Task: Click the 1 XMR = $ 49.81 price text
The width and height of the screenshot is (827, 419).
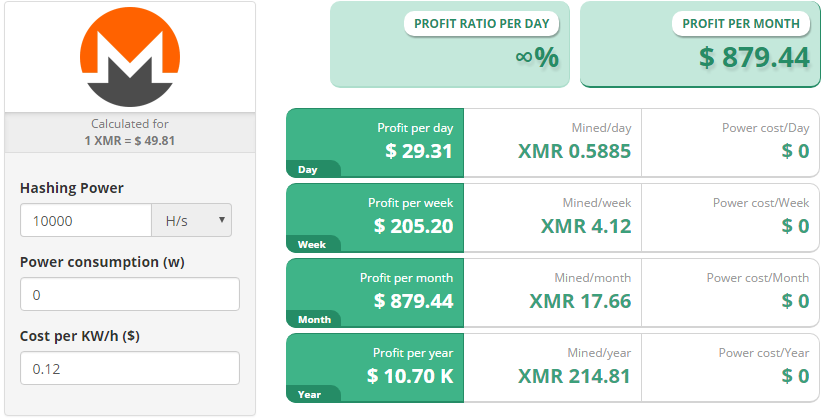Action: tap(129, 140)
